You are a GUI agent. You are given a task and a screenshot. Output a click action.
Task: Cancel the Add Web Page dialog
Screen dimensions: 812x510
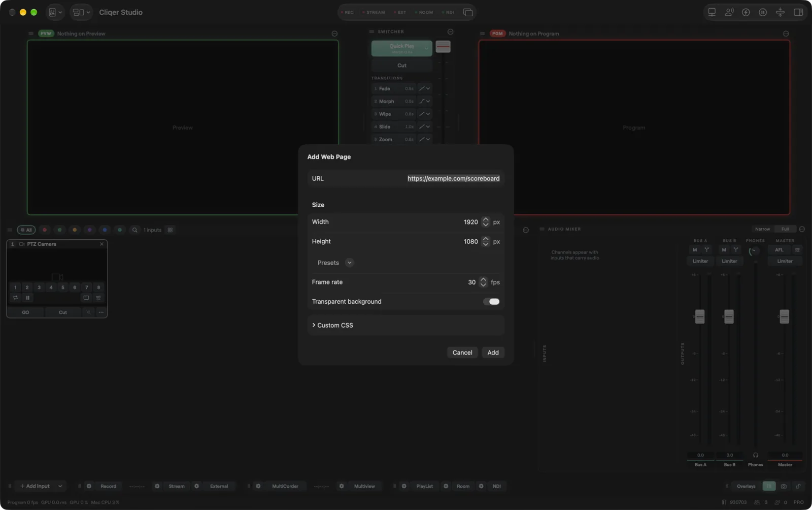tap(462, 353)
